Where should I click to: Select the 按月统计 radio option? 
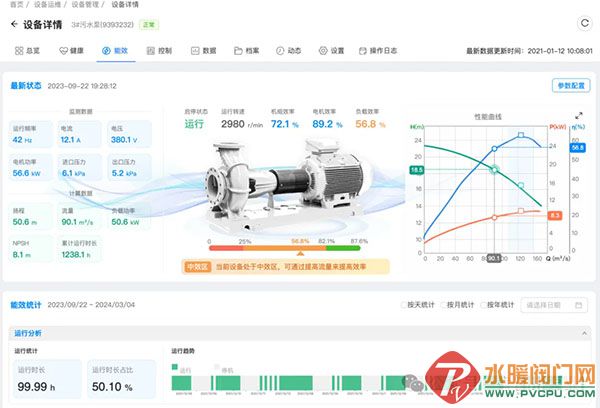coord(457,305)
